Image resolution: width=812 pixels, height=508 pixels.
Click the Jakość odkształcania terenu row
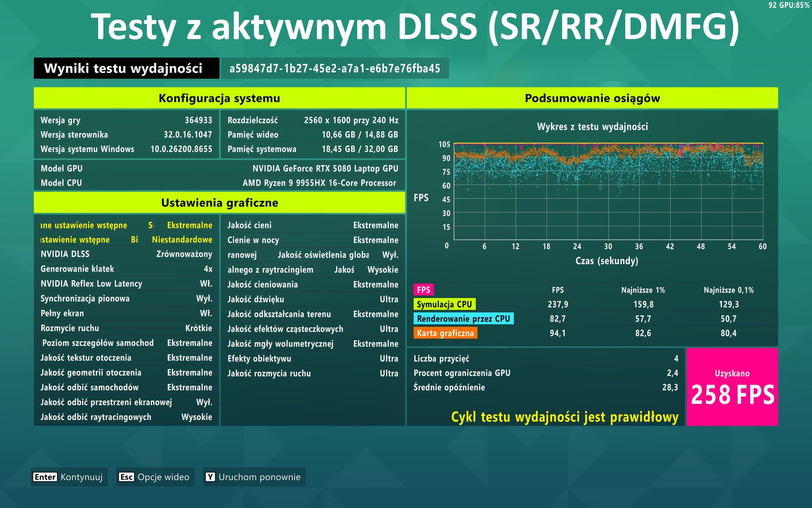pos(313,314)
